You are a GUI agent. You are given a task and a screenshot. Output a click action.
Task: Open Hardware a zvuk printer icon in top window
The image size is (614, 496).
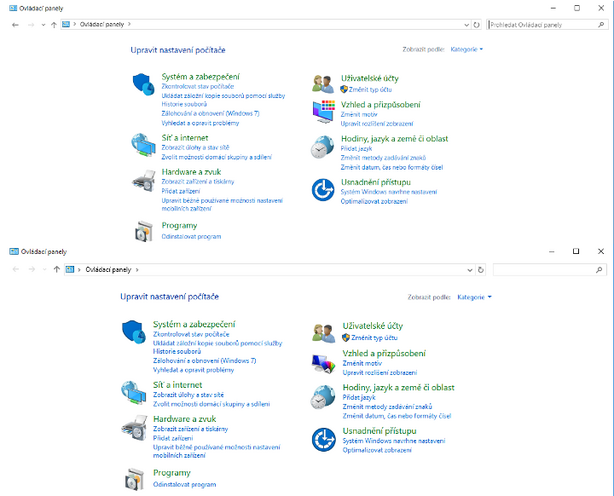point(143,180)
